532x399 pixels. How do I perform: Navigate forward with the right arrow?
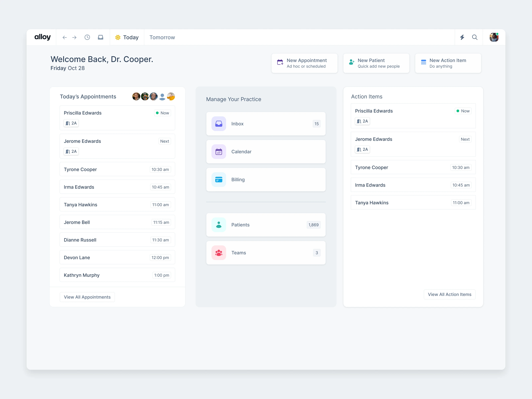click(x=74, y=37)
